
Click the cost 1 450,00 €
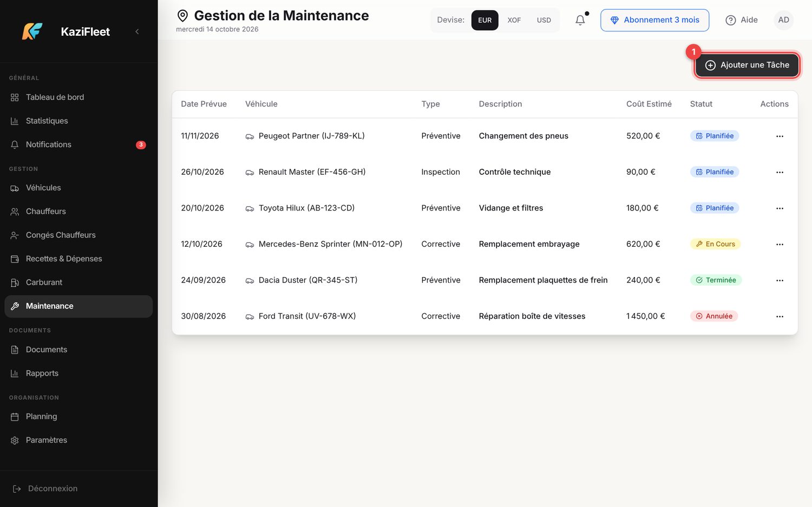(x=646, y=316)
